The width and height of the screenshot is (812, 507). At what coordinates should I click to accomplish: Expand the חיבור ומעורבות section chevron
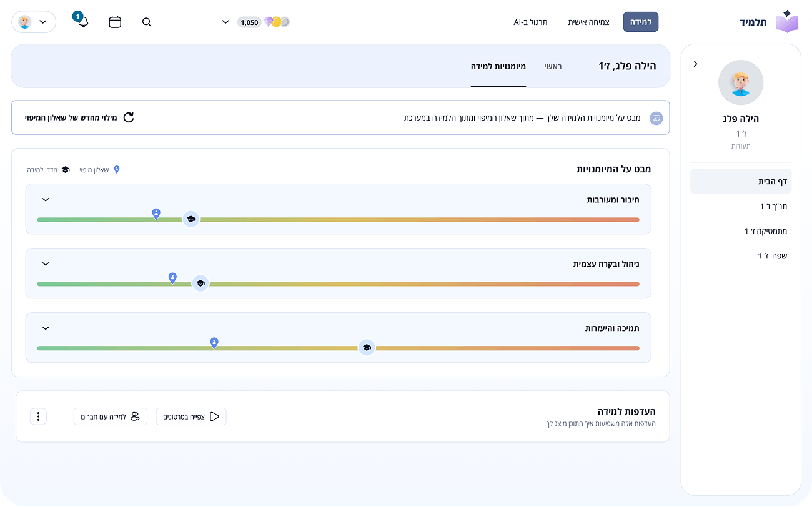tap(46, 200)
